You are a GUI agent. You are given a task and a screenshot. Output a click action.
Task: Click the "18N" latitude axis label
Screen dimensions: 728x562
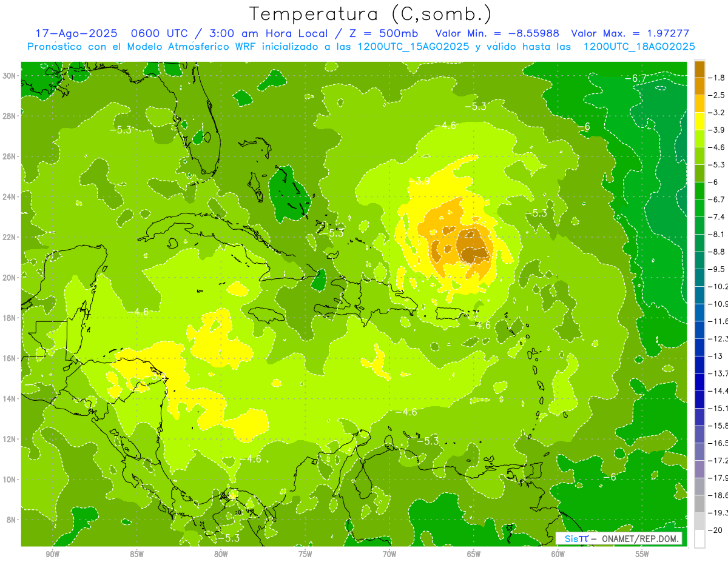coord(10,318)
